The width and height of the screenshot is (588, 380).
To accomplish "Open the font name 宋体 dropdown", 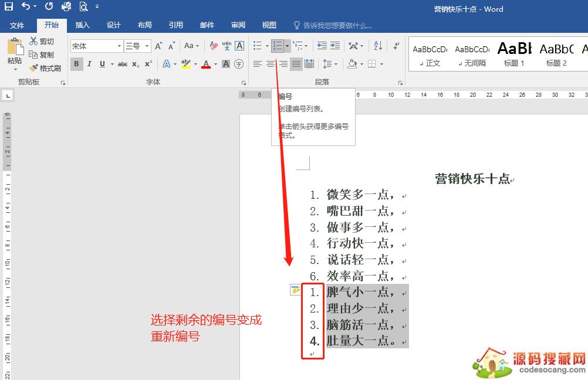I will click(x=119, y=46).
